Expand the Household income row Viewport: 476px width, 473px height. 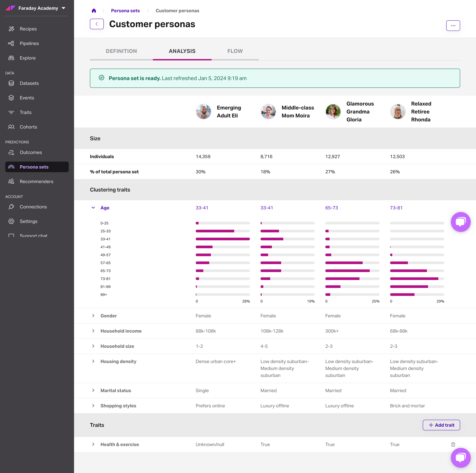(x=93, y=331)
